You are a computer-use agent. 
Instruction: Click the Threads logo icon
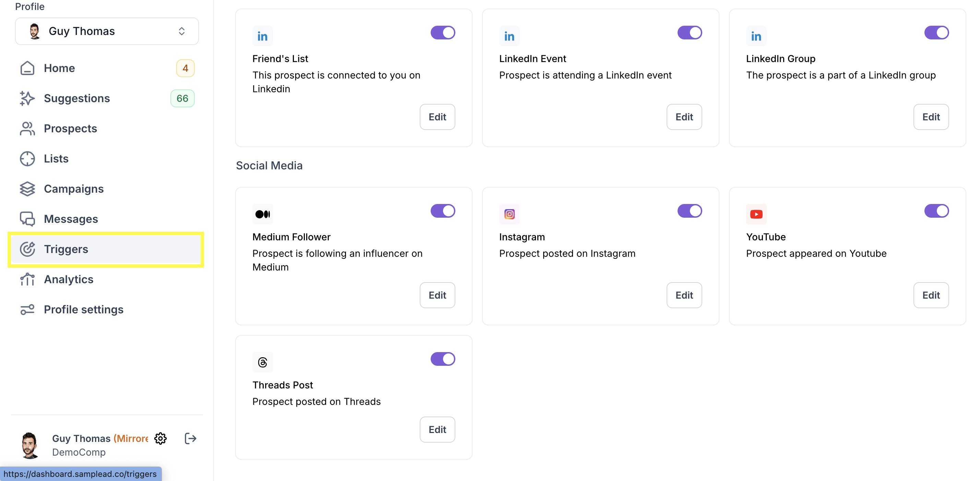[263, 362]
